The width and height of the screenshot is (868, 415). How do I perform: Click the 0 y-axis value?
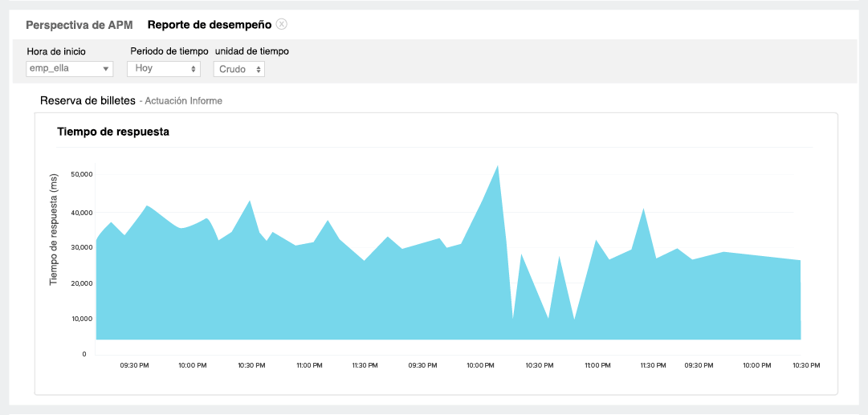pyautogui.click(x=84, y=354)
